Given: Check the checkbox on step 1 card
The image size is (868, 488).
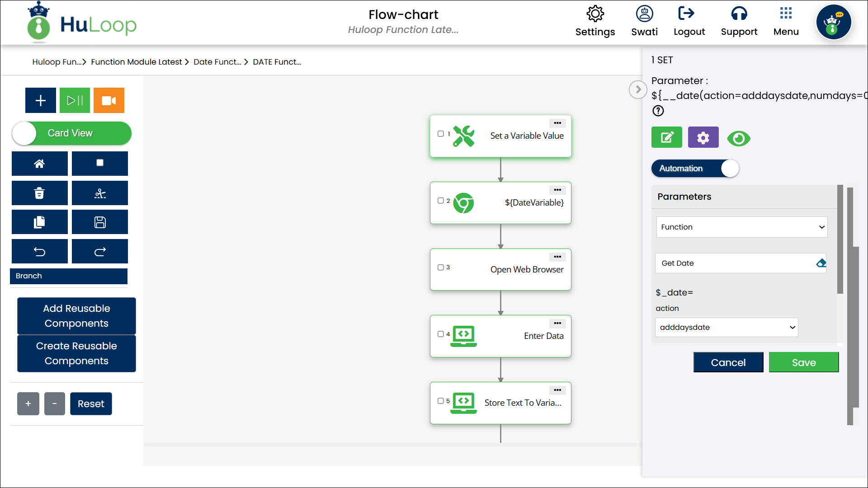Looking at the screenshot, I should 440,134.
